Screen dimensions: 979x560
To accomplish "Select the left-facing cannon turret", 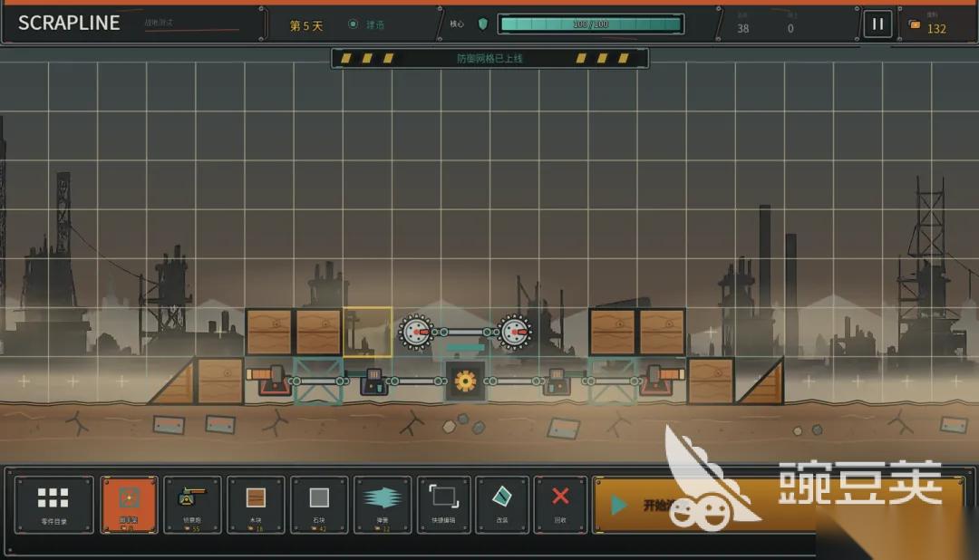I will 270,380.
